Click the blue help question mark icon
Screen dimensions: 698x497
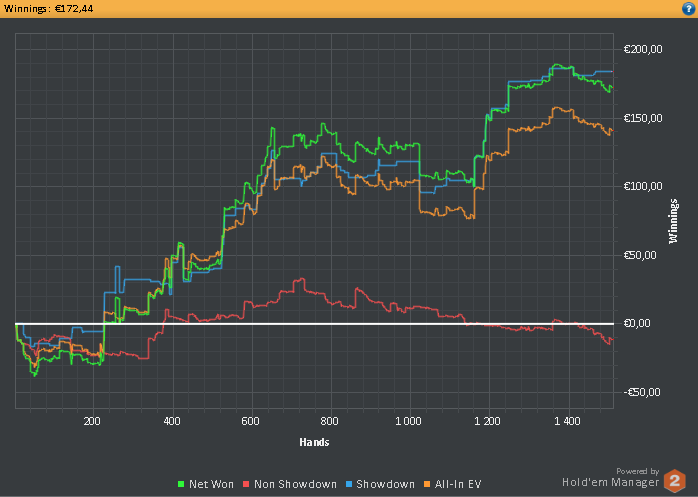(688, 8)
